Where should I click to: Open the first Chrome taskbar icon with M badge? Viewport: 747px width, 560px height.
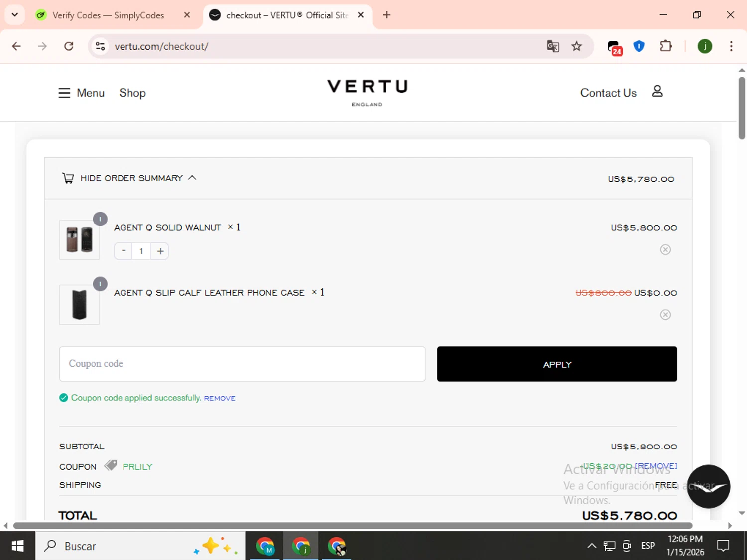(x=265, y=546)
